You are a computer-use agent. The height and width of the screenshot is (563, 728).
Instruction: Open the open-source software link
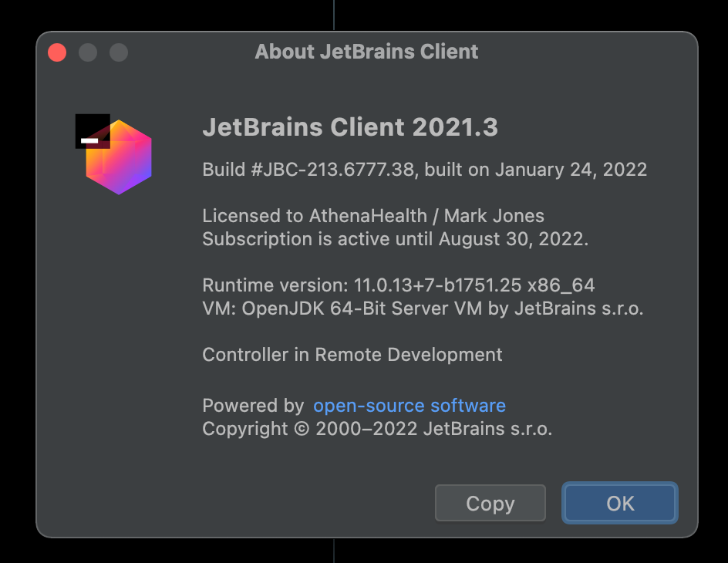[x=409, y=406]
